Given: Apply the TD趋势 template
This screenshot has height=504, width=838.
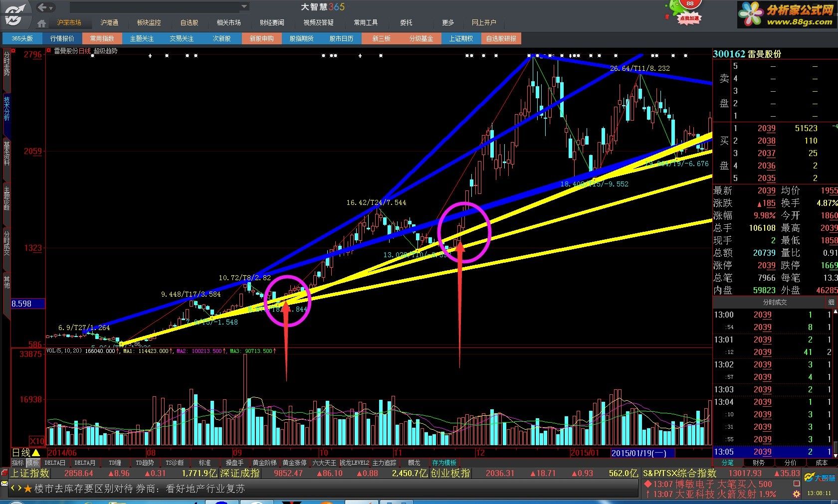Looking at the screenshot, I should (145, 463).
